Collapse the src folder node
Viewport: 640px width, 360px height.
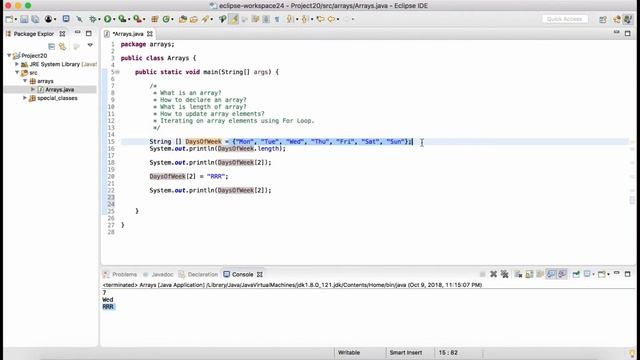[17, 72]
